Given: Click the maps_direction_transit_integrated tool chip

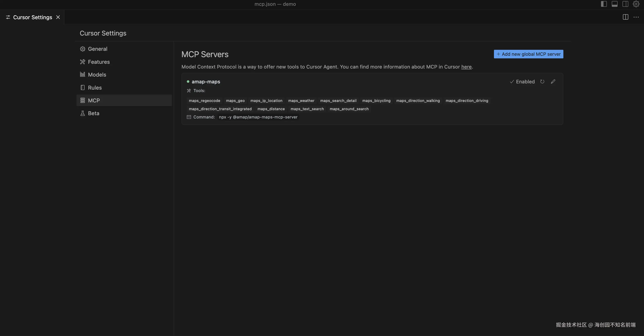Looking at the screenshot, I should point(220,109).
